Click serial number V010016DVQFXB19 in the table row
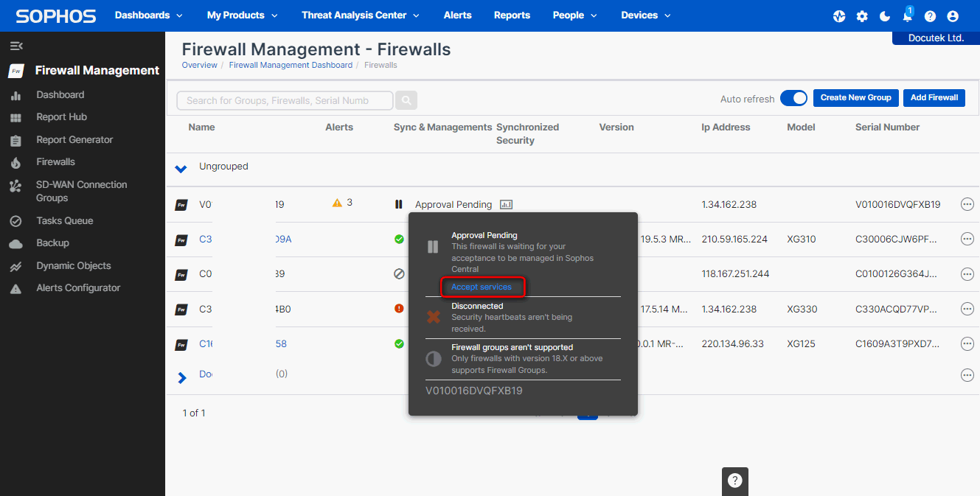980x496 pixels. click(897, 205)
